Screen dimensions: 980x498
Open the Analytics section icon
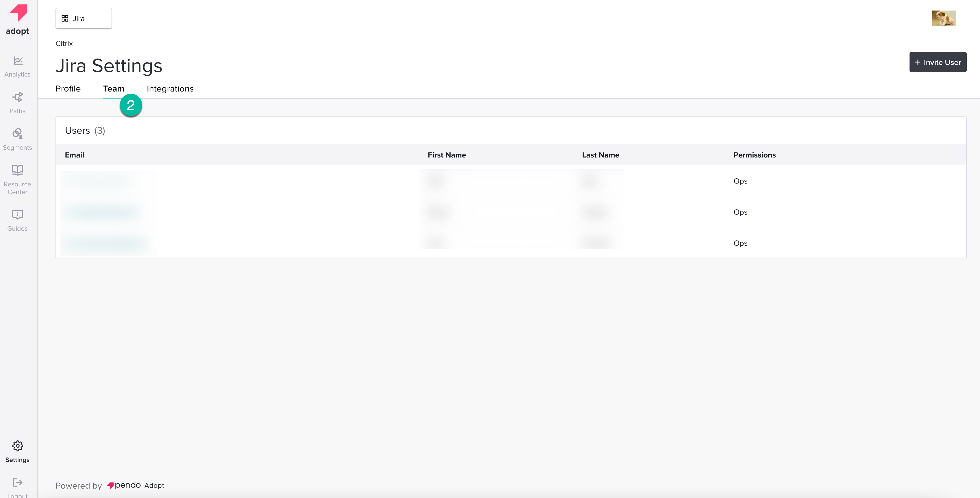point(18,60)
